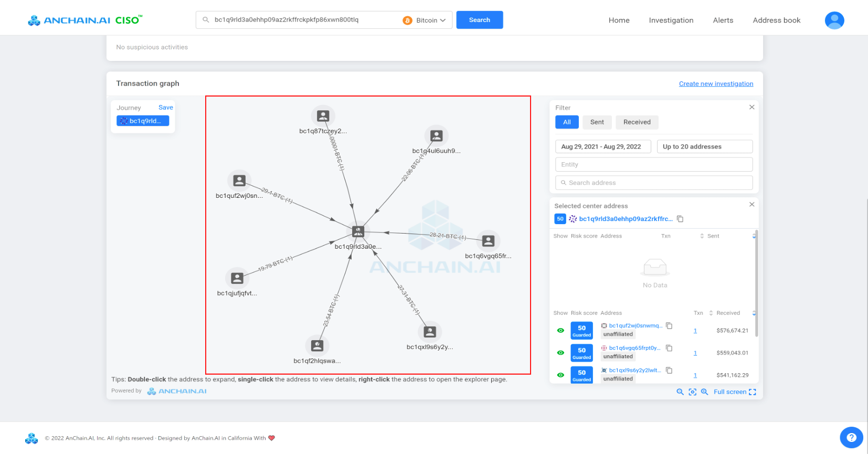Viewport: 868px width, 454px height.
Task: Fit the graph to center view
Action: 693,392
